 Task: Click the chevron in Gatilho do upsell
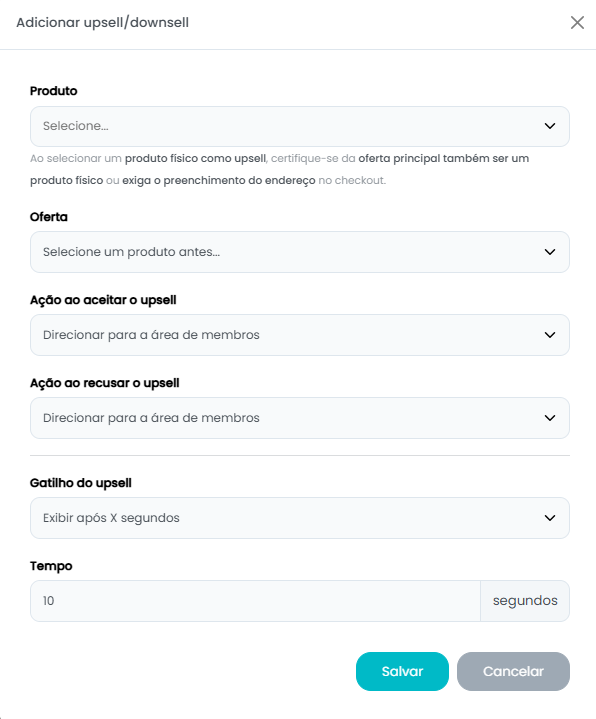pos(550,518)
